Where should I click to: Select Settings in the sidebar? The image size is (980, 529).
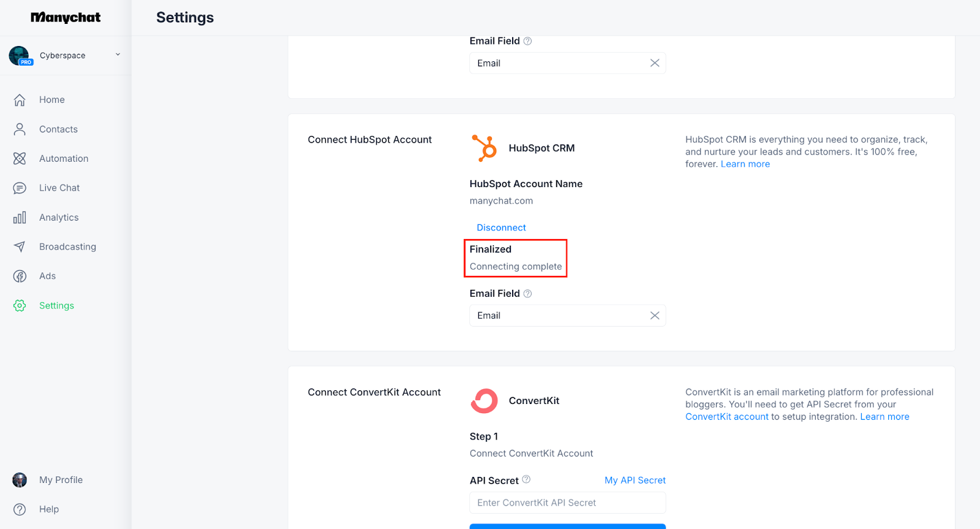(x=56, y=306)
